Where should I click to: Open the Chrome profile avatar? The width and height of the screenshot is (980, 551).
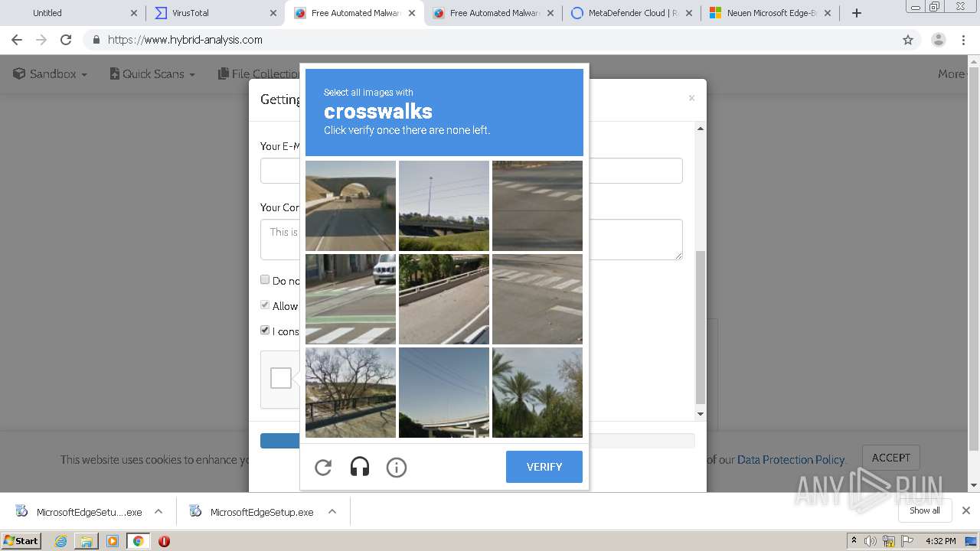pyautogui.click(x=939, y=40)
